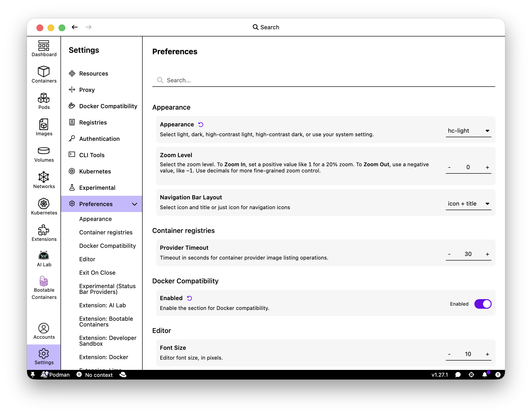The width and height of the screenshot is (532, 415).
Task: Select the Containers icon in the sidebar
Action: click(x=44, y=74)
